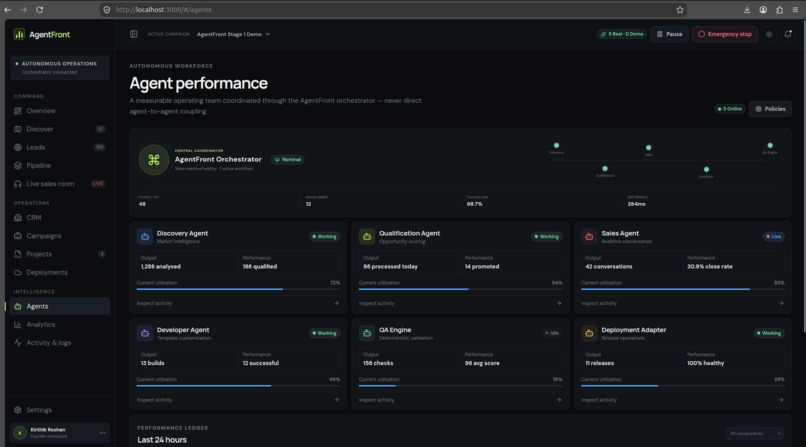Open the browser downloads icon
This screenshot has width=806, height=447.
pyautogui.click(x=747, y=10)
